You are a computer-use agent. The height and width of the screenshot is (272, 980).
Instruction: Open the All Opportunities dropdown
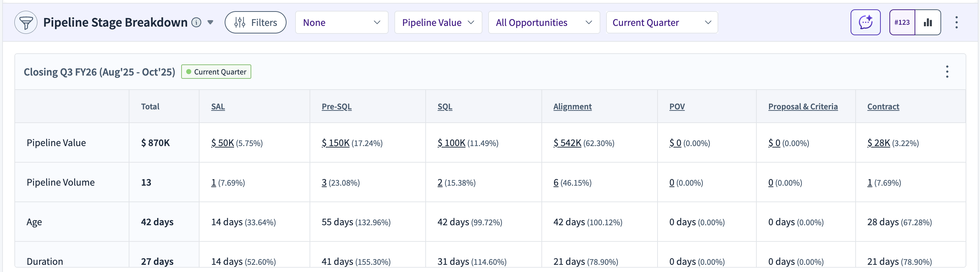[x=544, y=22]
